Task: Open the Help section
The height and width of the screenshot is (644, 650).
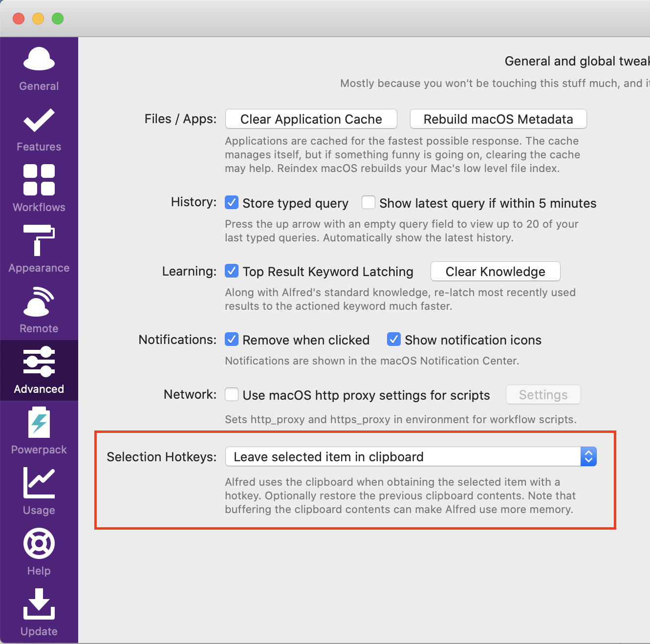Action: coord(39,553)
